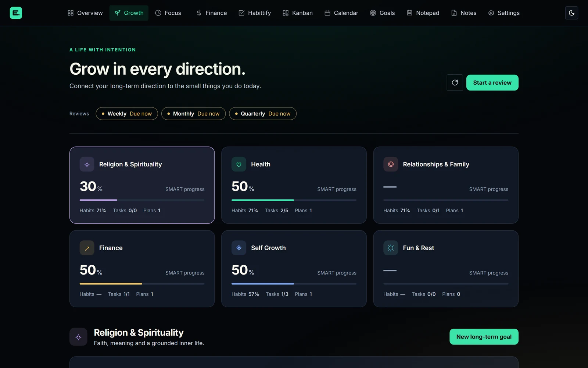The height and width of the screenshot is (368, 588).
Task: Click the Health SMART progress bar
Action: pyautogui.click(x=294, y=200)
